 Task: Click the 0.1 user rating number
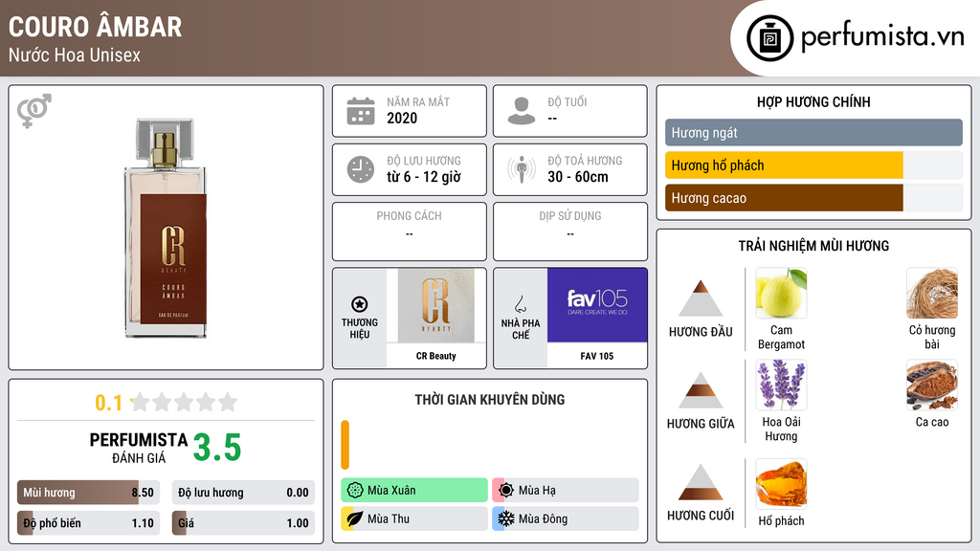(109, 403)
